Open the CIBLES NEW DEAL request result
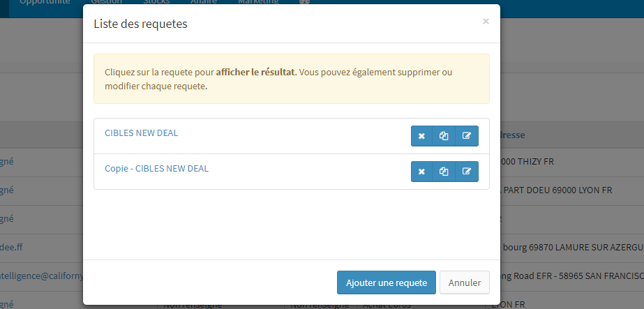The image size is (644, 309). (141, 133)
